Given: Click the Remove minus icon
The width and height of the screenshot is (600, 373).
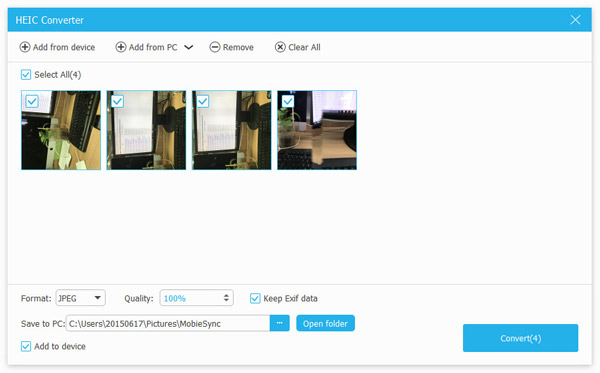Looking at the screenshot, I should (x=215, y=47).
